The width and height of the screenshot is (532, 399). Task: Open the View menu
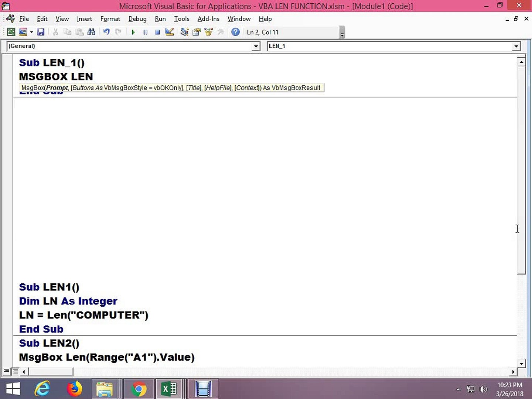[62, 19]
